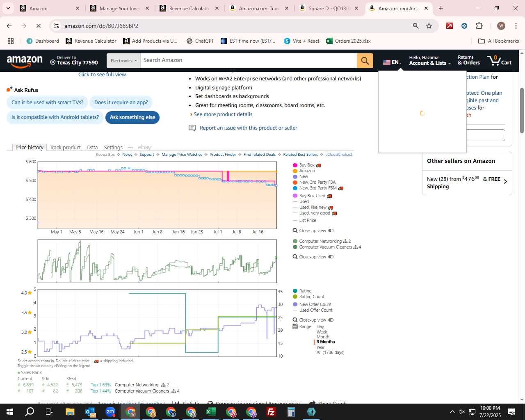Toggle the orange Amazon price series swatch
This screenshot has width=525, height=420.
[x=295, y=171]
